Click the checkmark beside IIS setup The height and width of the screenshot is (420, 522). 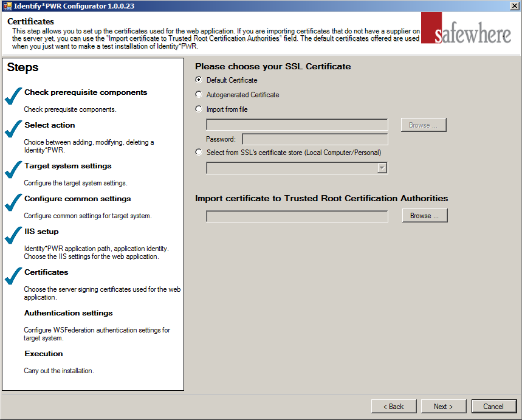pos(13,235)
